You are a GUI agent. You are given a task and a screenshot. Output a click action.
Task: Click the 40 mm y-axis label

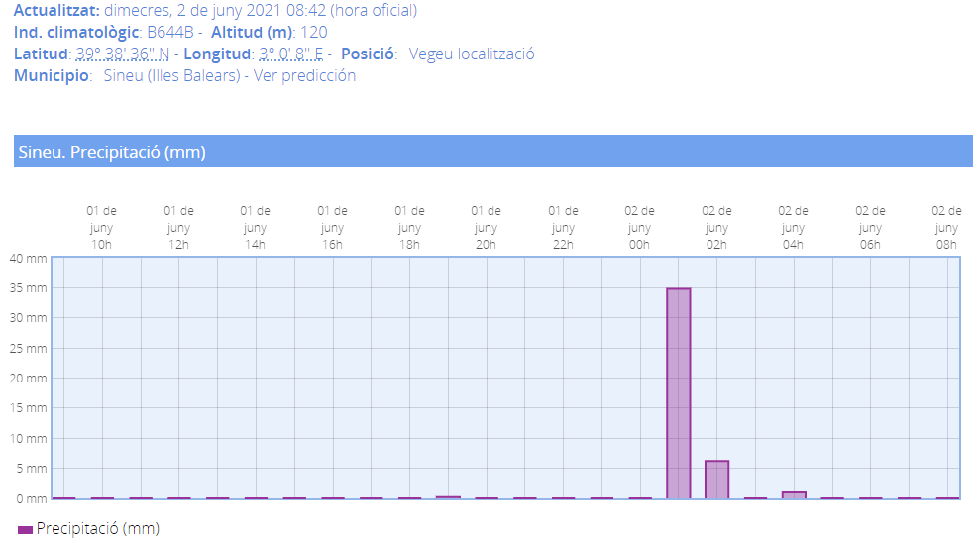tap(28, 258)
